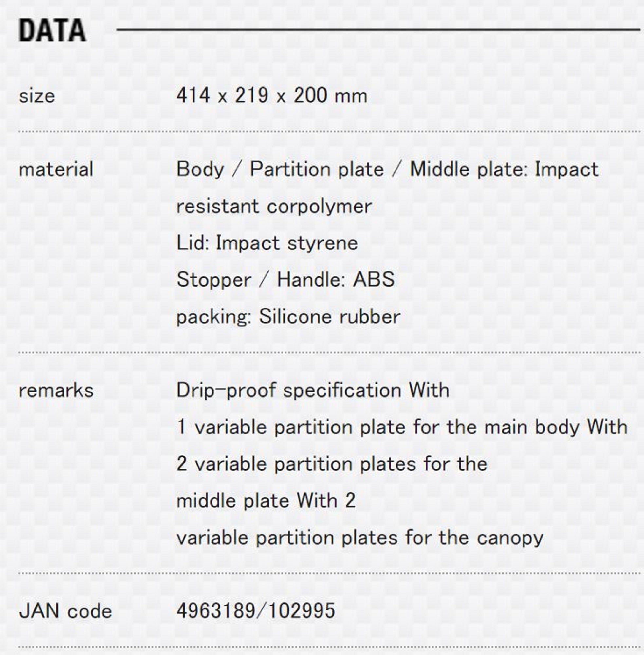Click the "2 variable partition plates for the" line
This screenshot has height=655, width=644.
(x=331, y=464)
